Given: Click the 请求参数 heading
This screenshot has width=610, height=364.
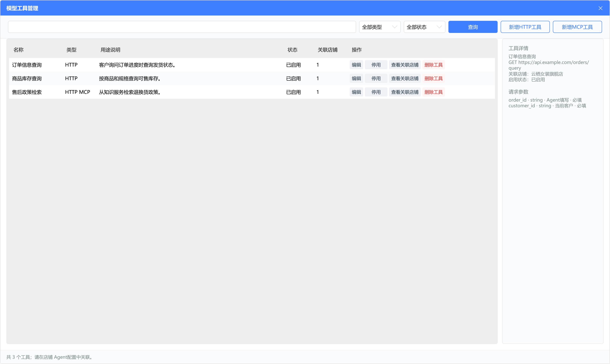Looking at the screenshot, I should (518, 92).
